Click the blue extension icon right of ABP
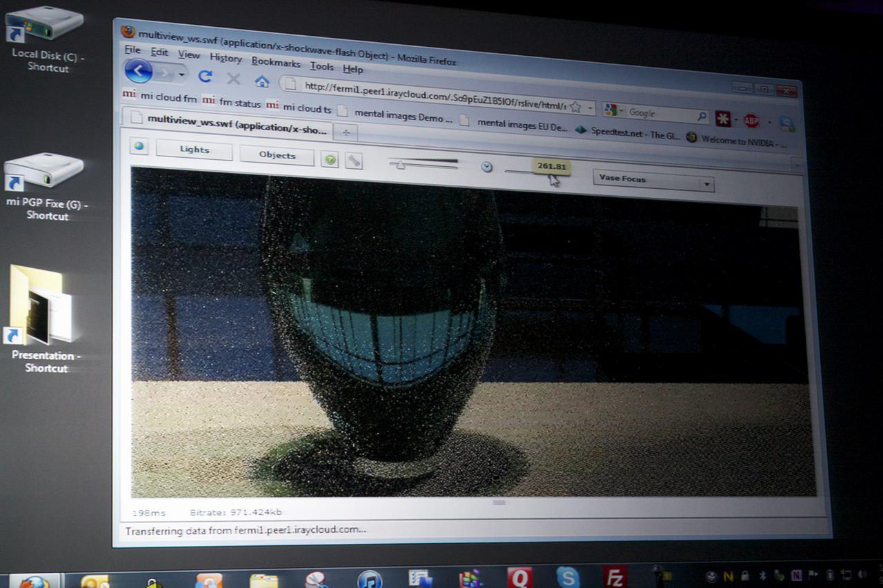883x588 pixels. coord(786,123)
